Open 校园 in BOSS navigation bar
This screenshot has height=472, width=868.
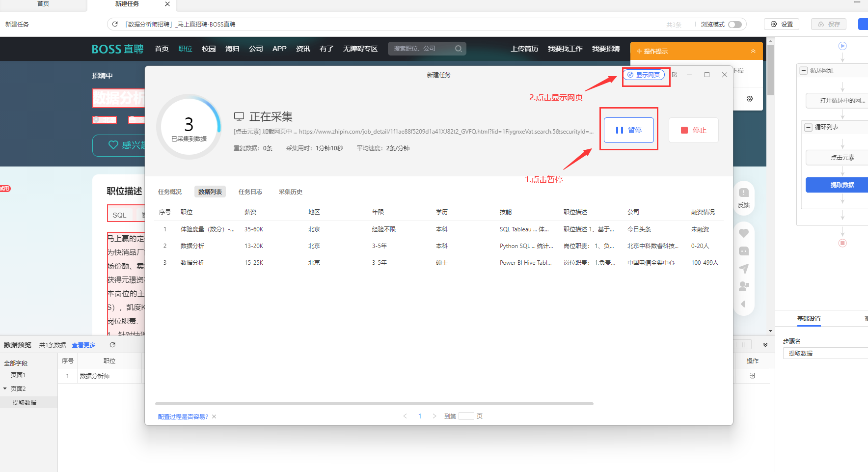209,49
